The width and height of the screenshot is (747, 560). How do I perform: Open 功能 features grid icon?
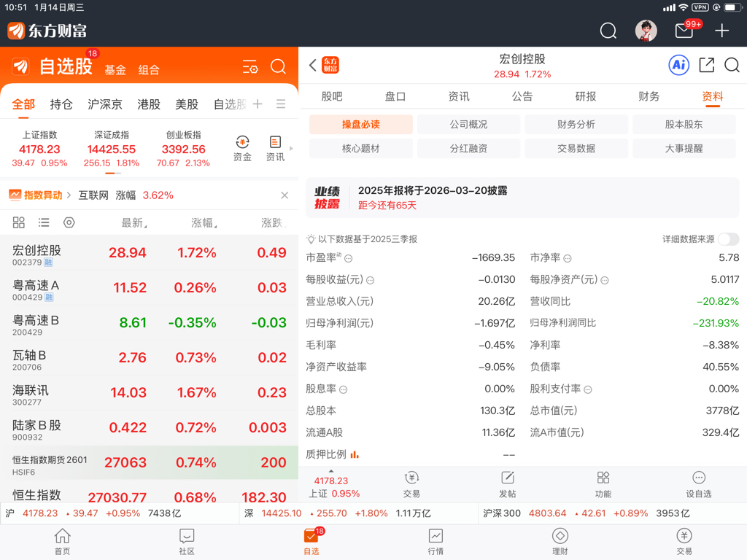pos(603,485)
